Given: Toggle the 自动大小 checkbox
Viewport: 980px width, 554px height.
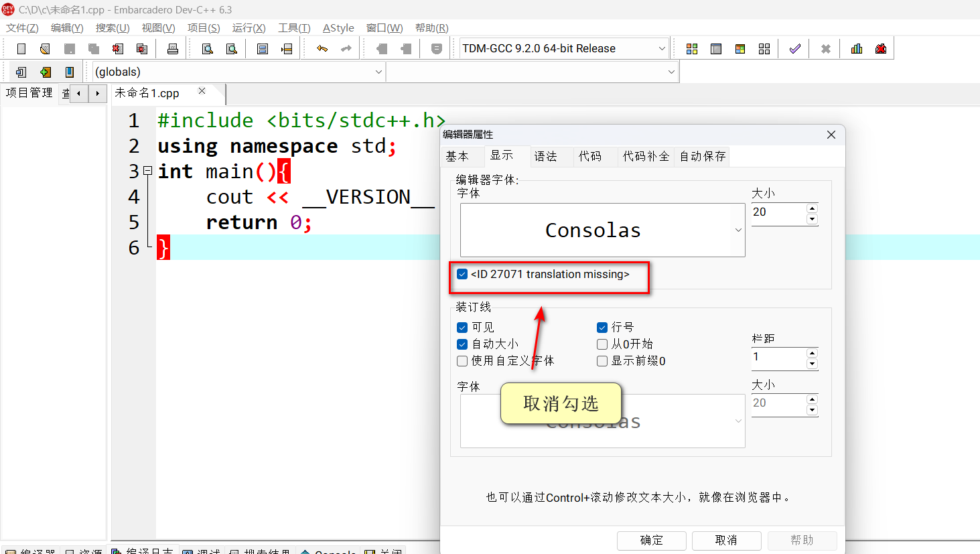Looking at the screenshot, I should click(462, 344).
